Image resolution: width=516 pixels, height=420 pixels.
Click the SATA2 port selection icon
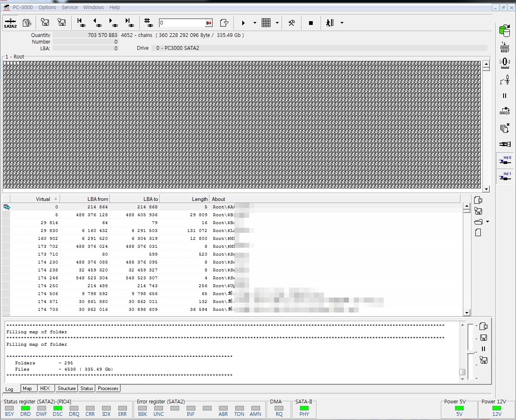(x=10, y=23)
